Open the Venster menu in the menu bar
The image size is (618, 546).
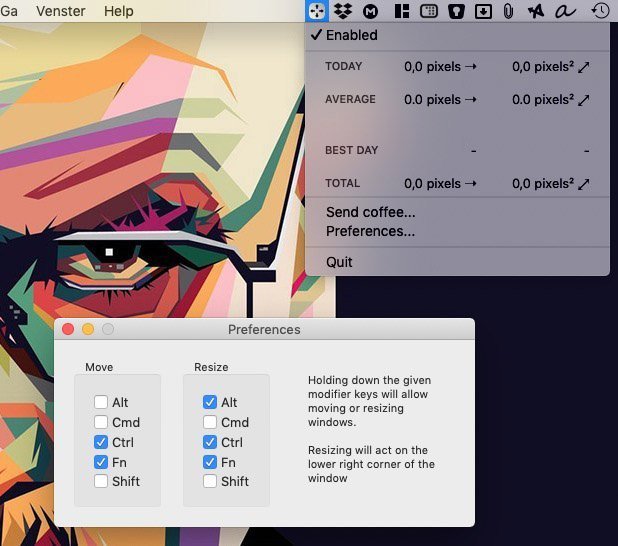(61, 11)
